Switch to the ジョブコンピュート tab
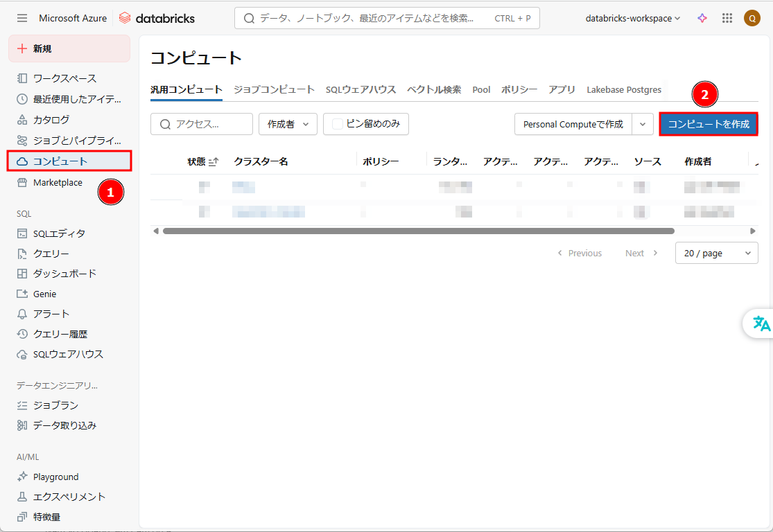The width and height of the screenshot is (773, 532). (x=274, y=89)
